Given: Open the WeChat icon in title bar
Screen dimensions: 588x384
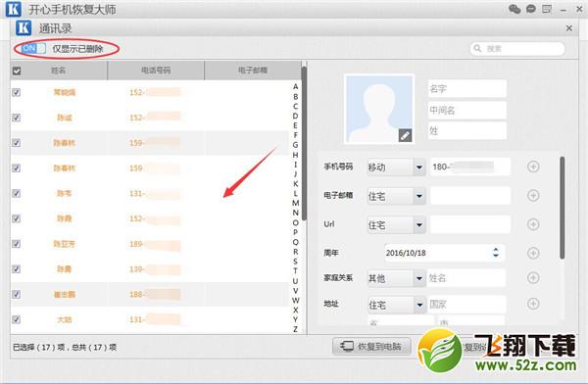Looking at the screenshot, I should [514, 9].
